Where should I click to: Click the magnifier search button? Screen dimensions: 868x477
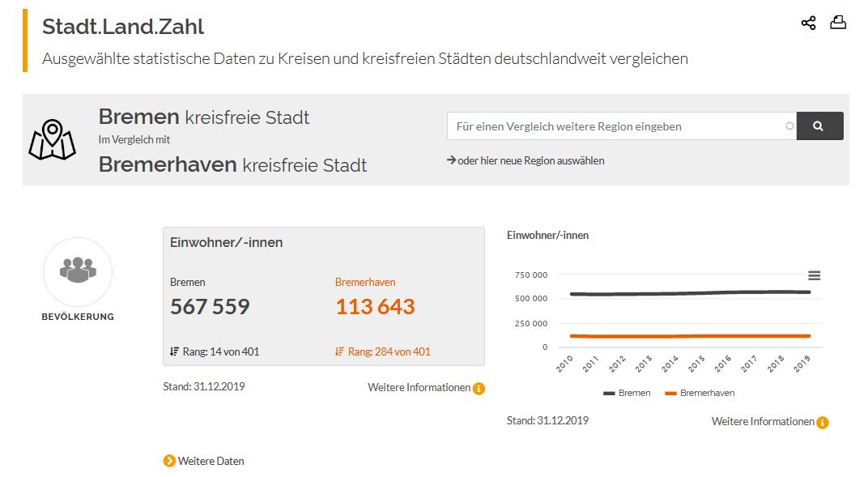(819, 126)
